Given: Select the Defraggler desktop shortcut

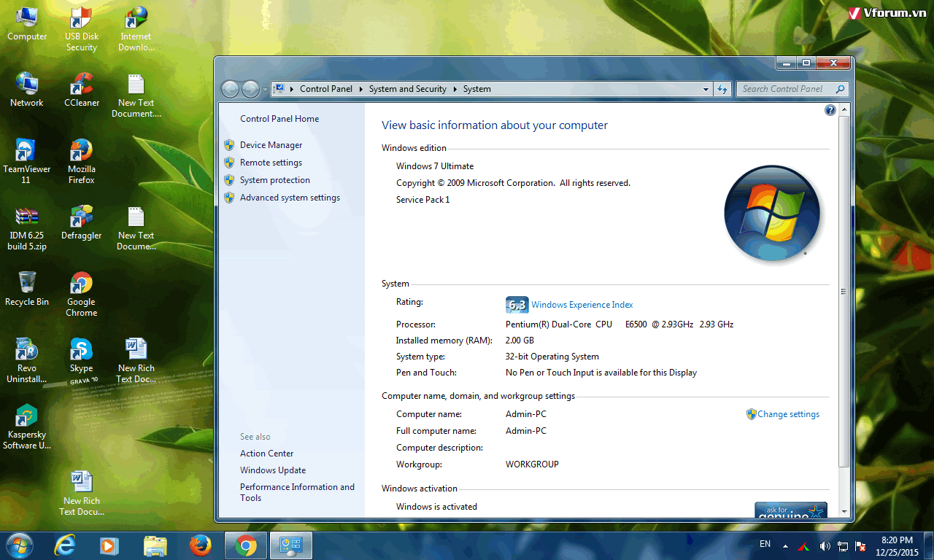Looking at the screenshot, I should (82, 223).
